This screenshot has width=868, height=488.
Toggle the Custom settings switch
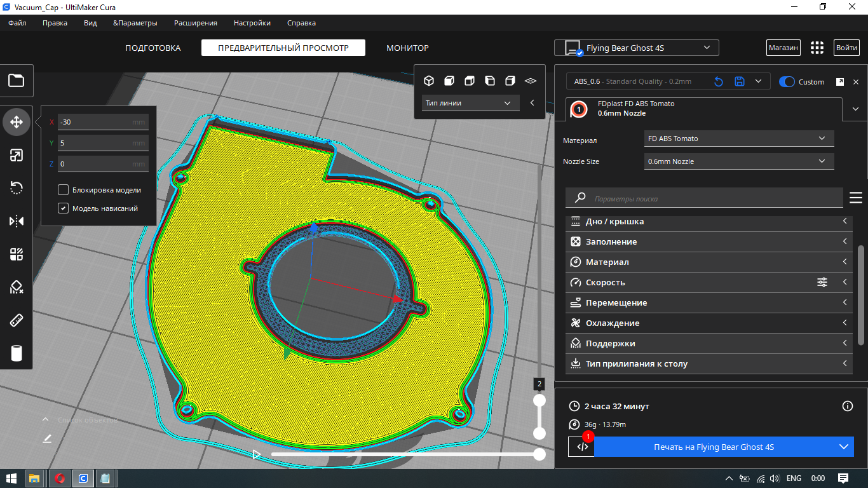[x=787, y=82]
